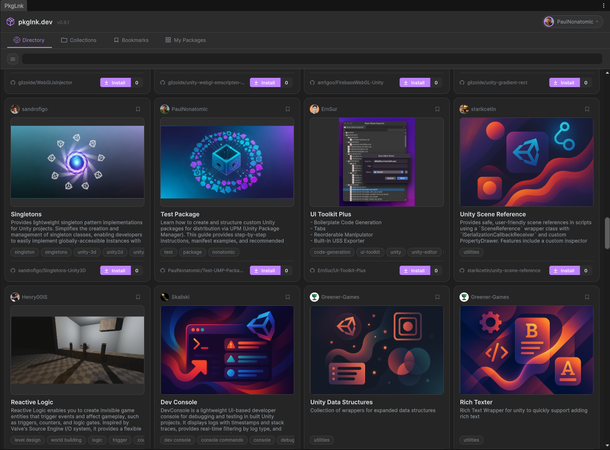This screenshot has height=450, width=610.
Task: Install glzoide/unity-webgl-emscripten package
Action: coord(265,82)
